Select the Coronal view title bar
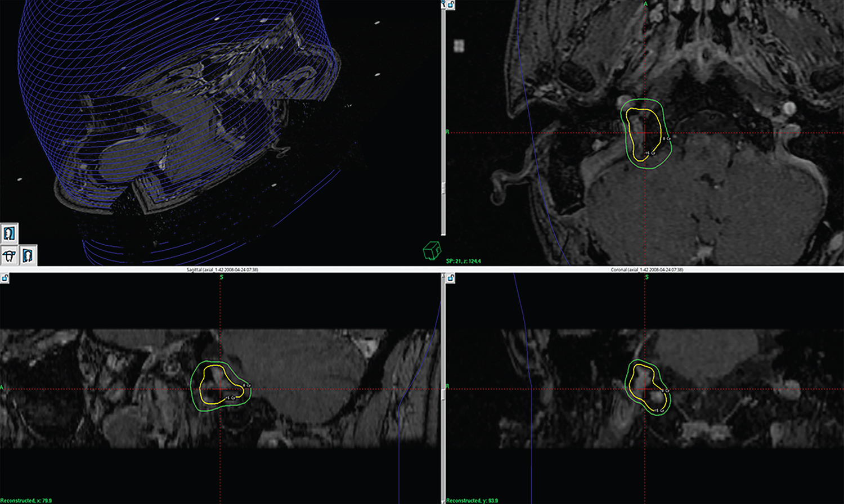Screen dimensions: 844x504 click(647, 270)
